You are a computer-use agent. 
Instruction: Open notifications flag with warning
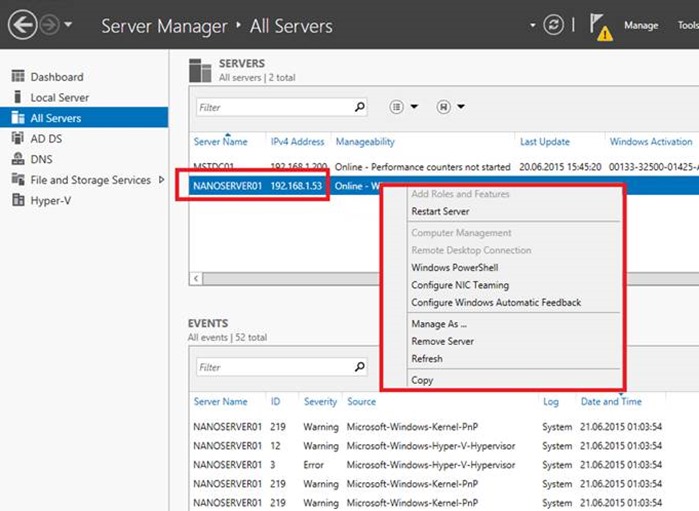(x=600, y=27)
